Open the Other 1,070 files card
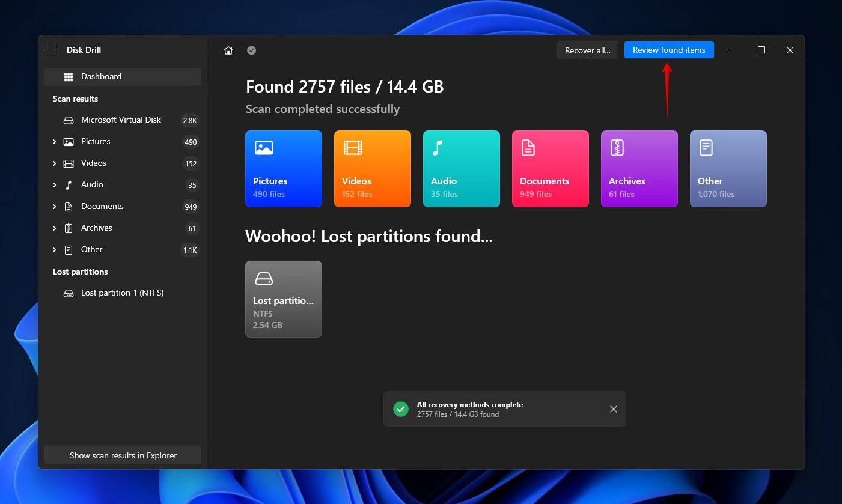This screenshot has height=504, width=842. coord(728,169)
